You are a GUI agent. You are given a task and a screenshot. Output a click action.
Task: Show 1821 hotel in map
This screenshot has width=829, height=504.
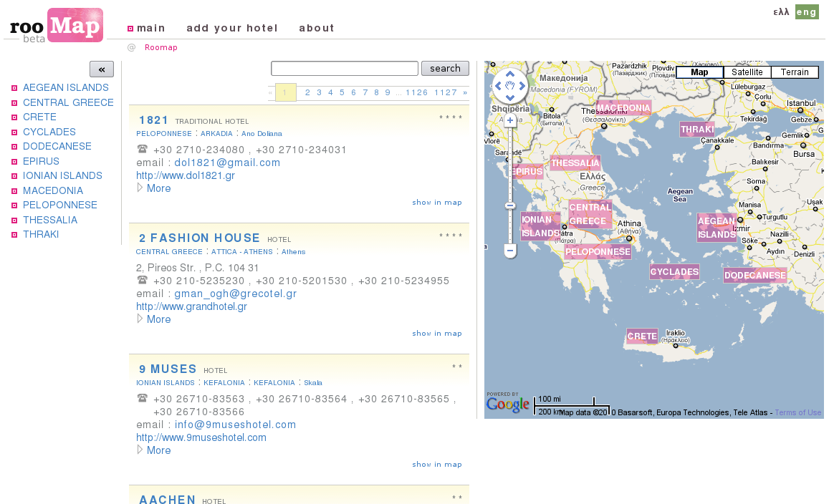click(x=437, y=203)
